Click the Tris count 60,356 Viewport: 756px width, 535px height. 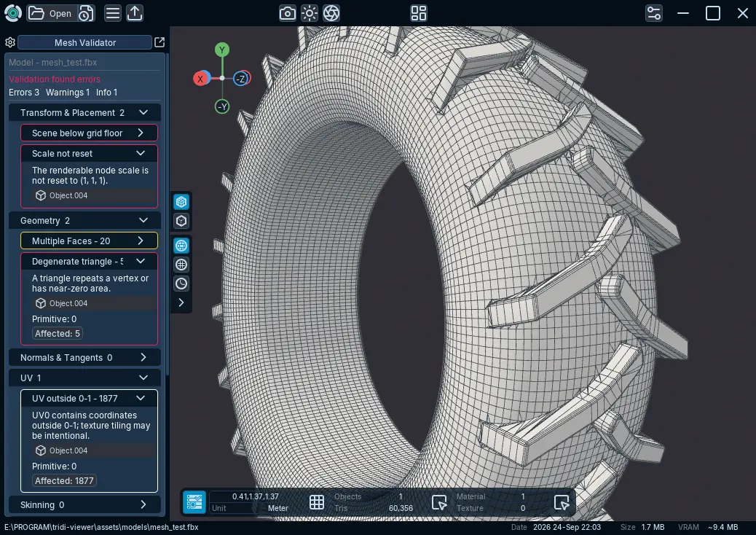pyautogui.click(x=401, y=508)
